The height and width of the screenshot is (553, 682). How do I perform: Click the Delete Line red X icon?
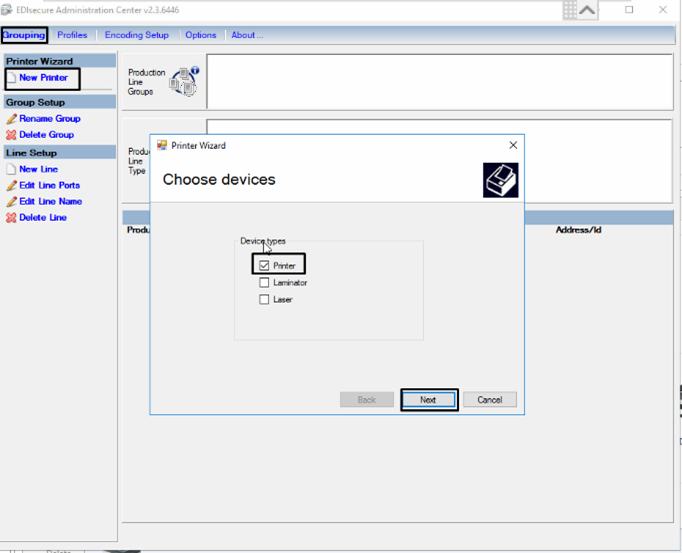pyautogui.click(x=11, y=218)
